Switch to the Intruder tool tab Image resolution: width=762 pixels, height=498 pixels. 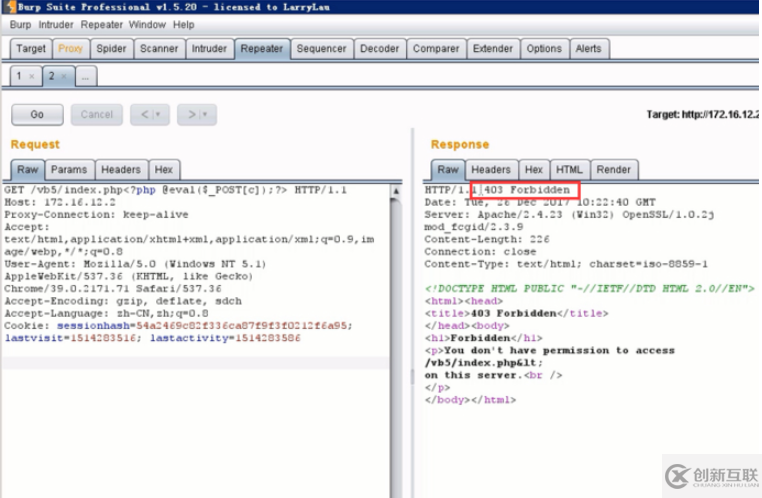(x=209, y=49)
